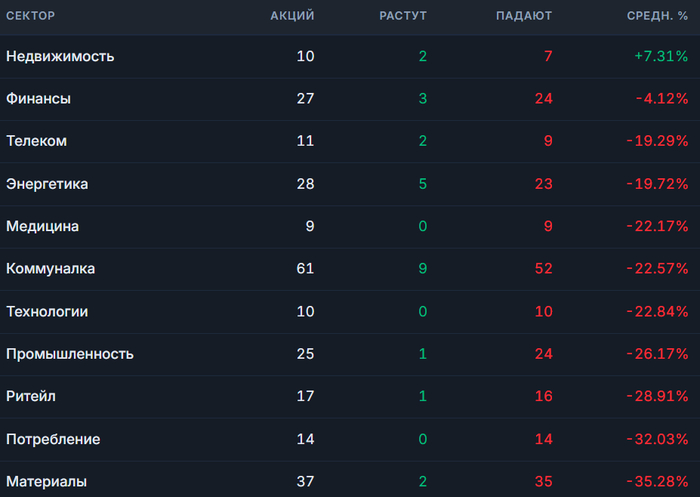The height and width of the screenshot is (497, 700).
Task: Click the -19.29% average for Телеком
Action: pyautogui.click(x=657, y=141)
